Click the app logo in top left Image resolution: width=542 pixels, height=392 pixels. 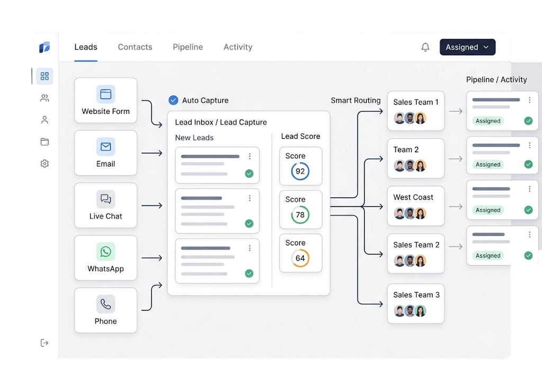44,47
